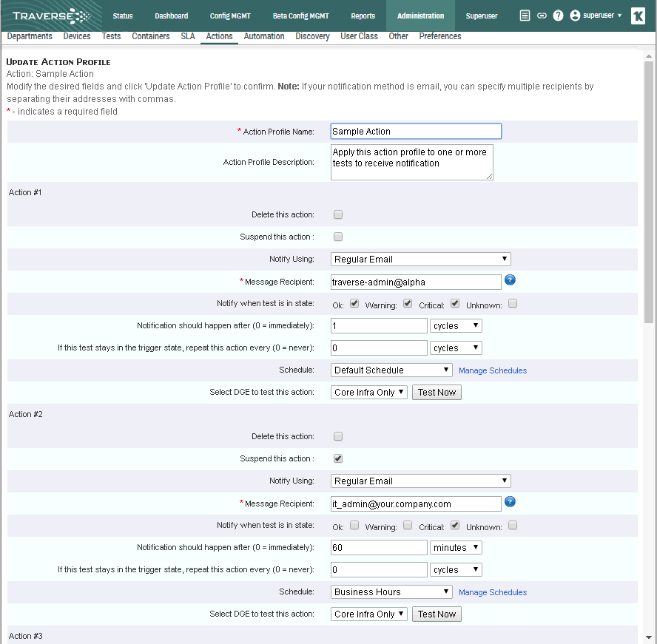Open Manage Schedules link for Action #2
The image size is (657, 644).
pos(493,592)
